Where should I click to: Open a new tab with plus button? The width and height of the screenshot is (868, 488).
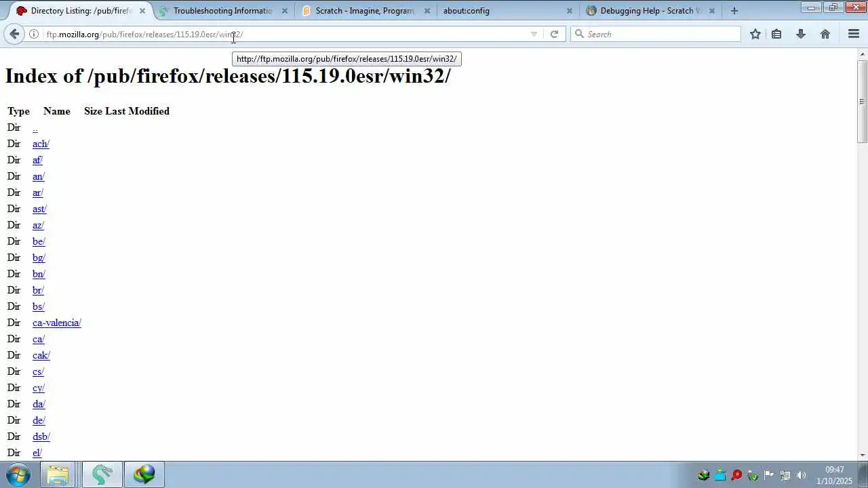click(734, 10)
